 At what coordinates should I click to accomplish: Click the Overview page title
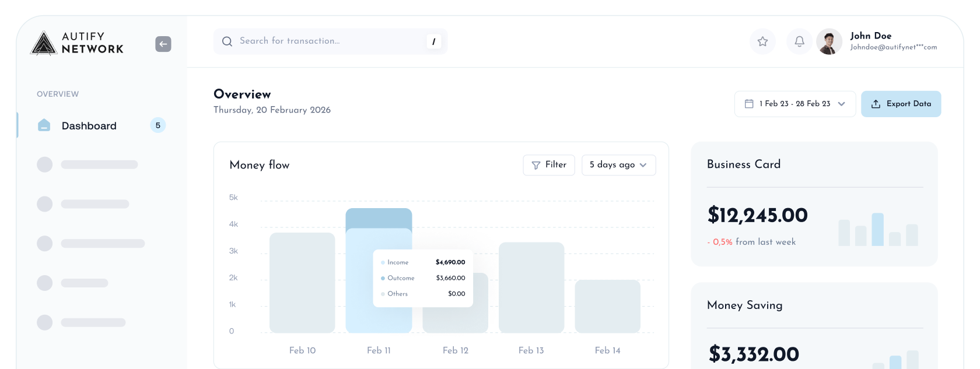click(x=242, y=94)
